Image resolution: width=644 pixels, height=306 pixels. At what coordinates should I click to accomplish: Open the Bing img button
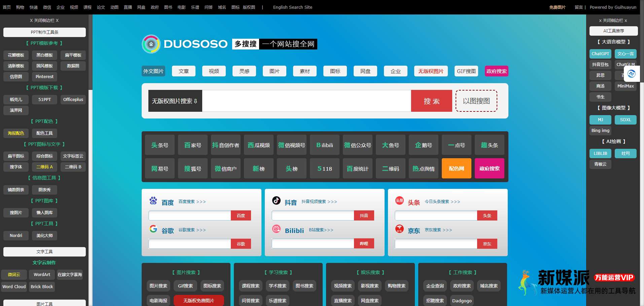[x=600, y=130]
